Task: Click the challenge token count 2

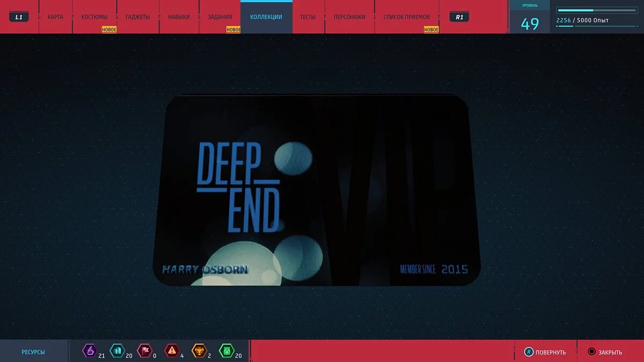Action: (x=209, y=355)
